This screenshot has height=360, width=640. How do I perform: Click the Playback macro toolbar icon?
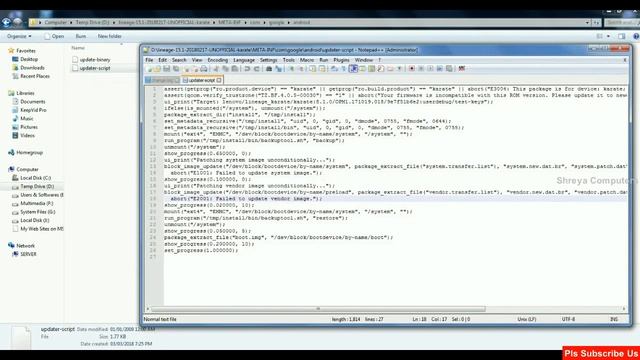(430, 69)
